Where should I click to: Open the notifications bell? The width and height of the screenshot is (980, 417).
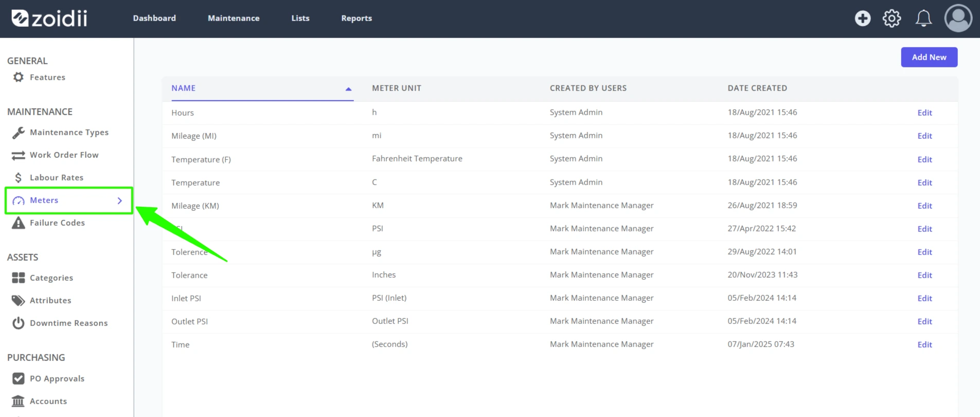click(x=923, y=19)
